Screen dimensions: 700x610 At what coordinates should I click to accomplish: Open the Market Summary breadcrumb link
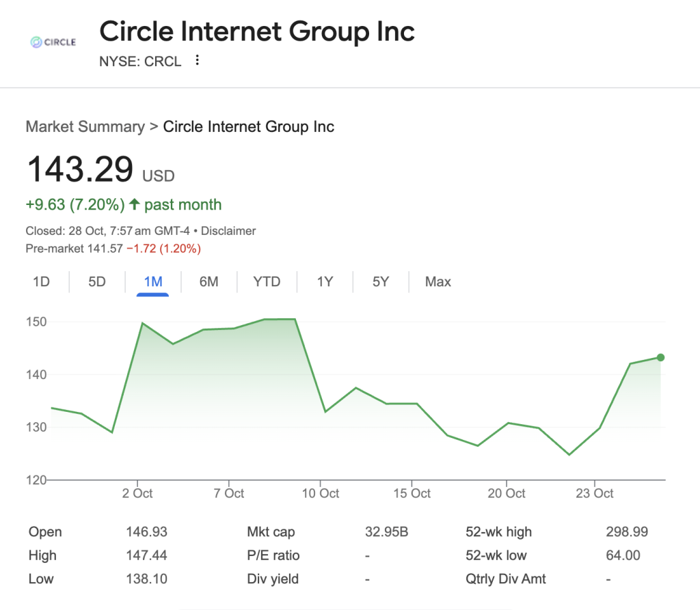(85, 126)
